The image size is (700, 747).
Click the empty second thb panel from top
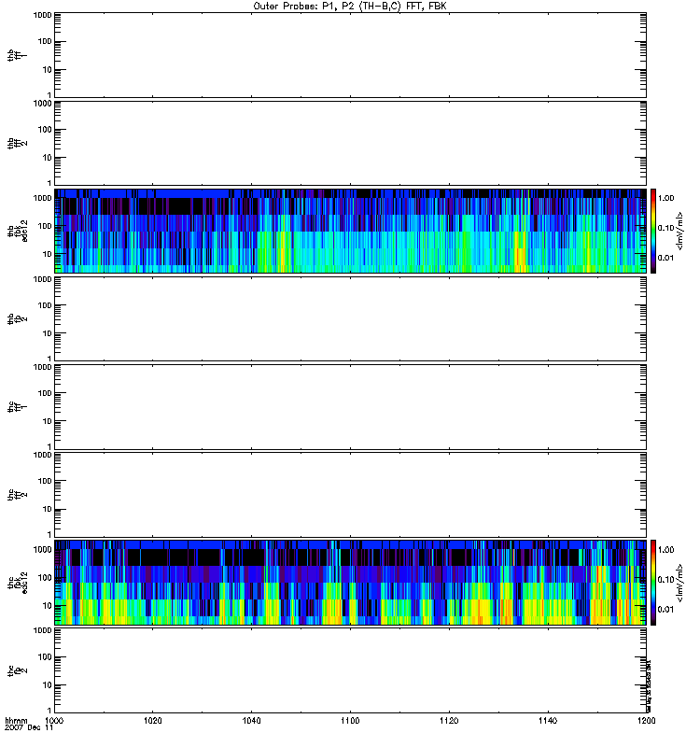(x=349, y=142)
